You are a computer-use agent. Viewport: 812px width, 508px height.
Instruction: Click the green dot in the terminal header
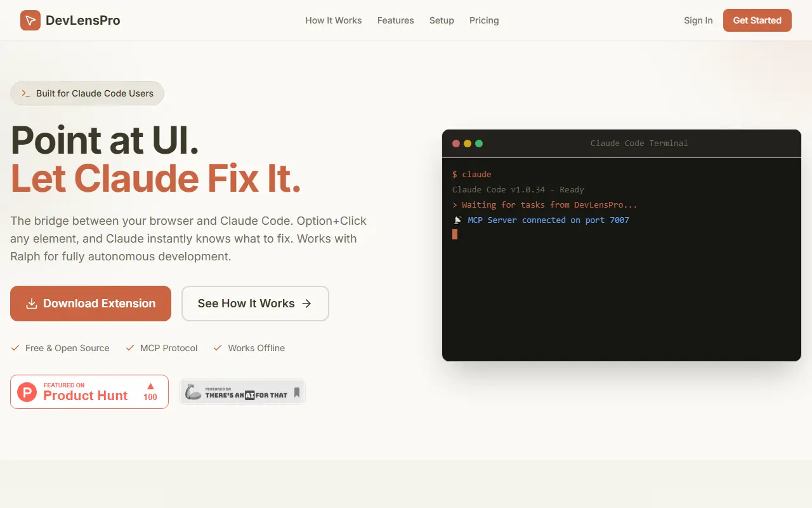[x=479, y=144]
